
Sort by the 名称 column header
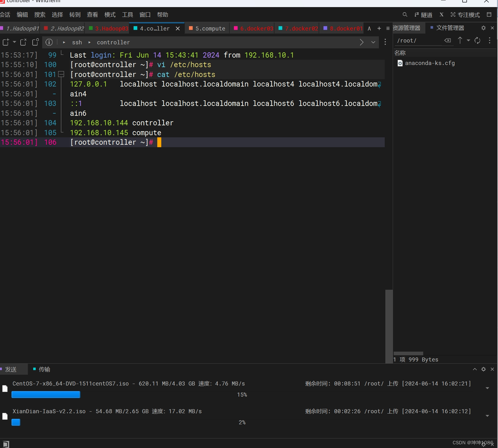[445, 53]
